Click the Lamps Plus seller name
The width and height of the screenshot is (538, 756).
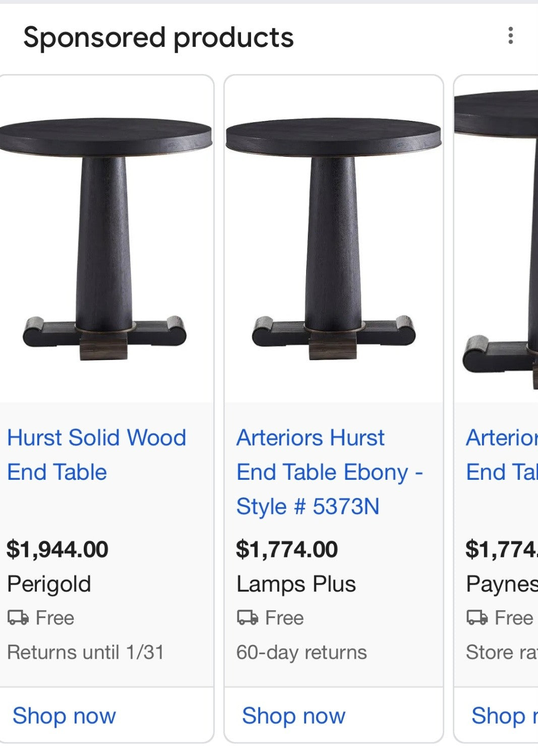[x=296, y=584]
